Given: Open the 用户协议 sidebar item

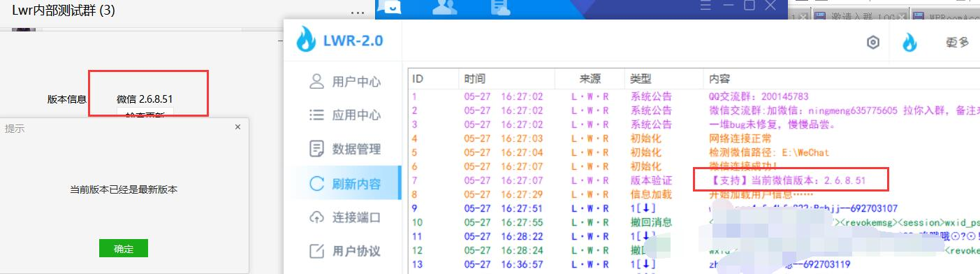Looking at the screenshot, I should click(345, 251).
